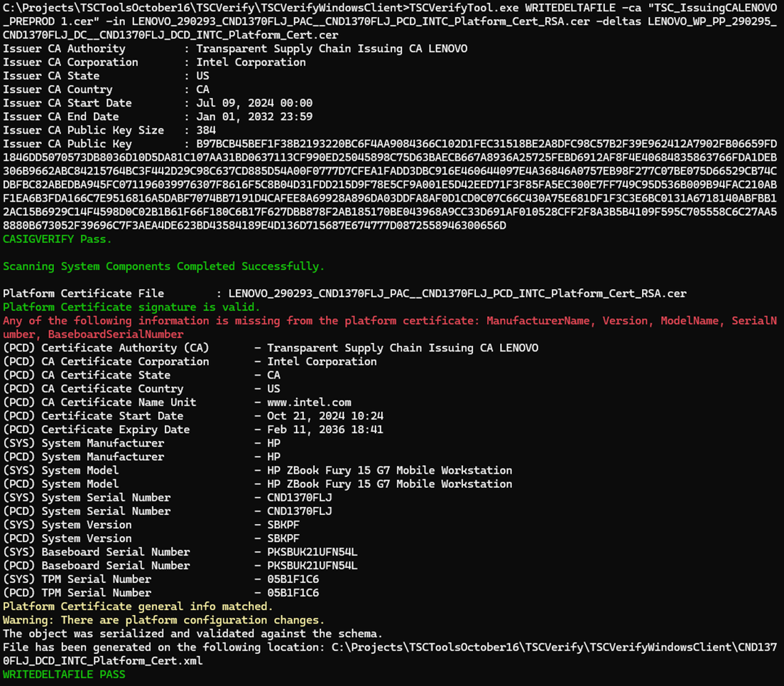
Task: Click '(PCD) CA Certificate Corporation' label
Action: point(106,361)
